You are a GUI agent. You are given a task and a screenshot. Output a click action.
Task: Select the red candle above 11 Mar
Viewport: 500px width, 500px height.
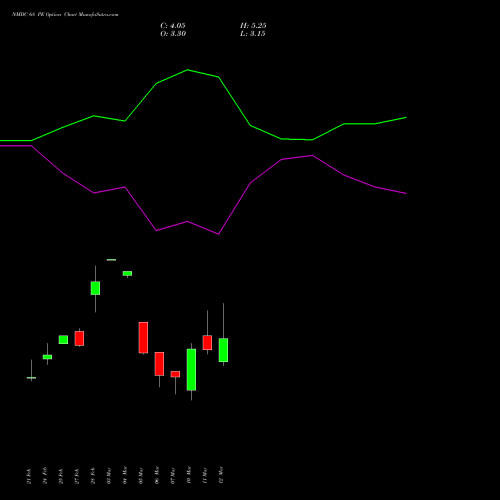[x=207, y=342]
